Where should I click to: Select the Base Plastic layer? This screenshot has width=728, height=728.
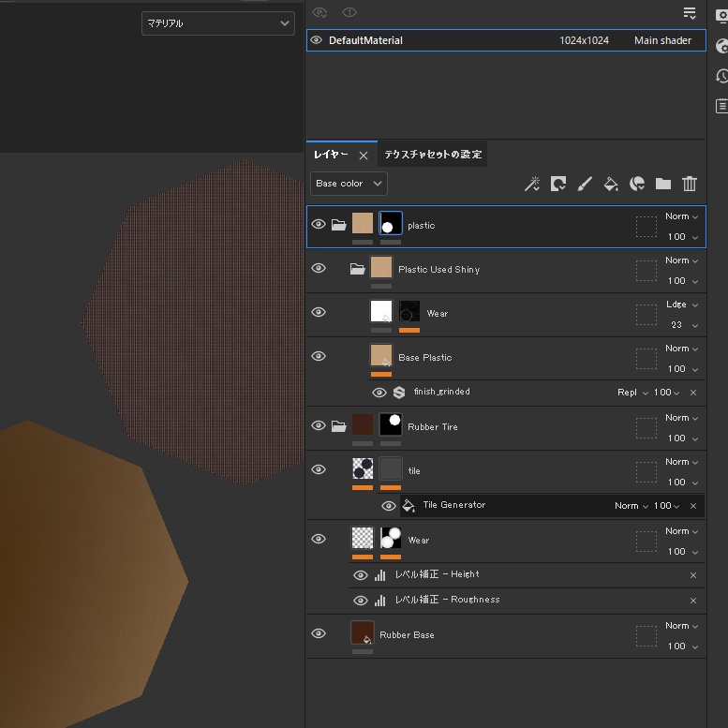point(424,357)
